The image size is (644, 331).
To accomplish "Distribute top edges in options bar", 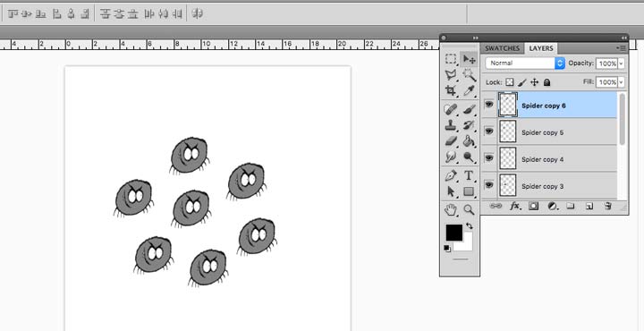I will [106, 14].
